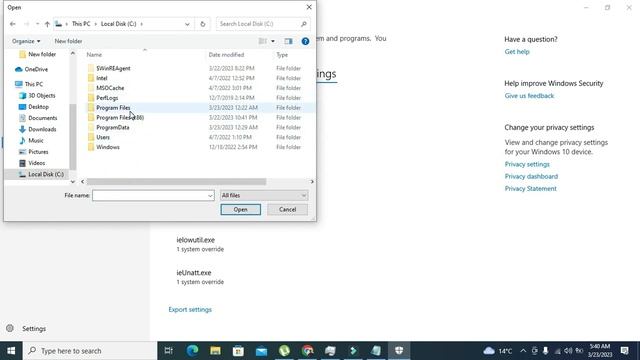Open the view options dropdown arrow
640x360 pixels.
pos(273,41)
